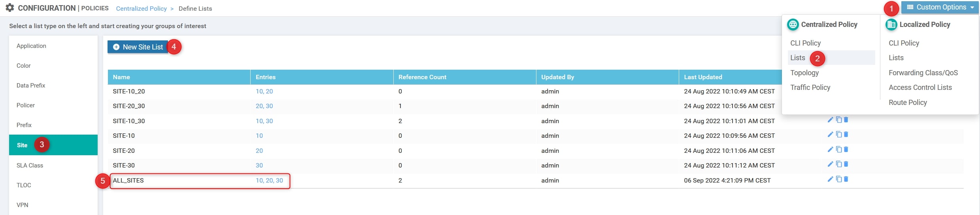The height and width of the screenshot is (215, 980).
Task: Select Lists under Centralized Policy
Action: pyautogui.click(x=797, y=58)
